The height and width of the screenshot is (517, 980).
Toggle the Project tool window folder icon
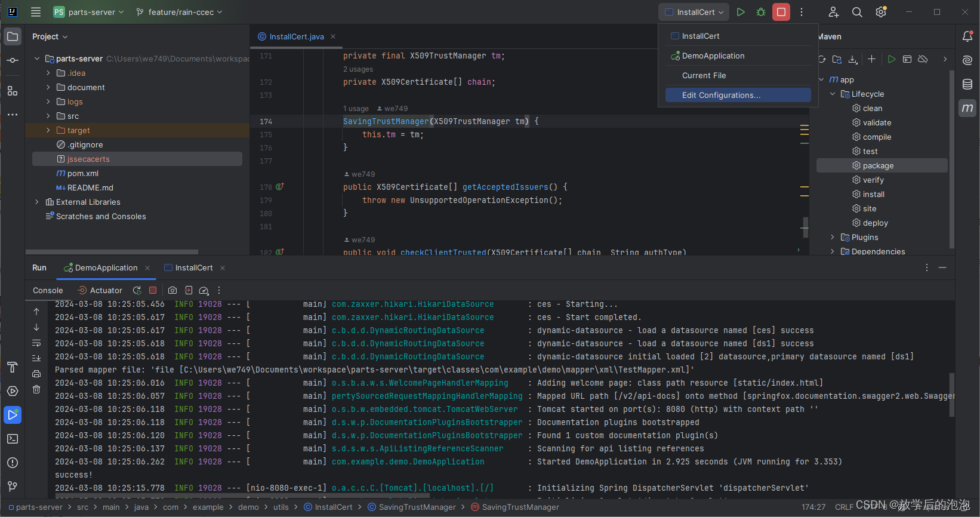click(x=13, y=36)
